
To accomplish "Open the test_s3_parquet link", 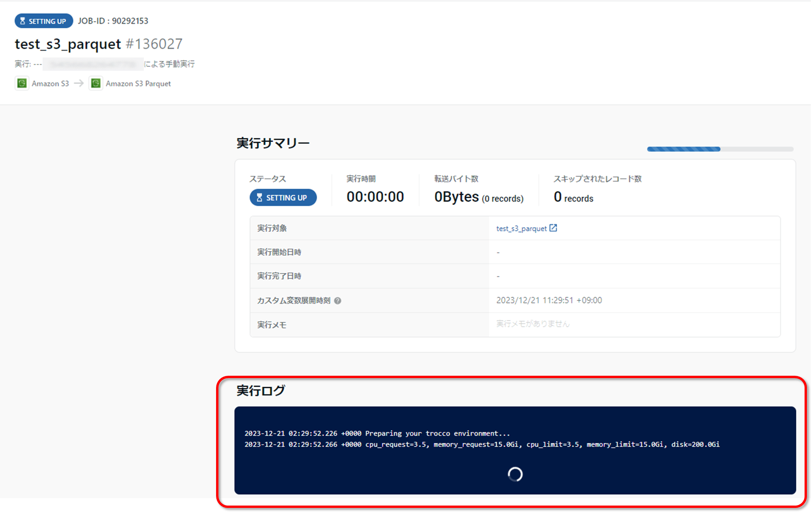I will tap(521, 228).
